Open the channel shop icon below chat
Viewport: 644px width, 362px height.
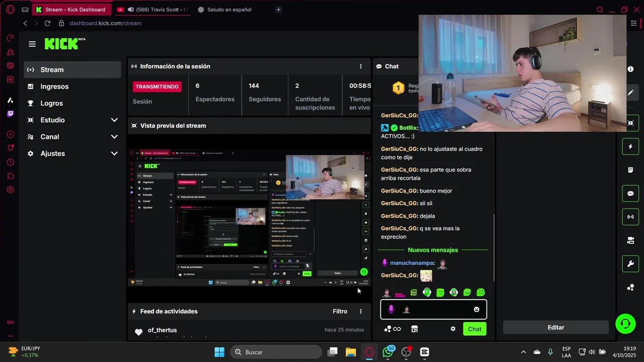[x=414, y=329]
